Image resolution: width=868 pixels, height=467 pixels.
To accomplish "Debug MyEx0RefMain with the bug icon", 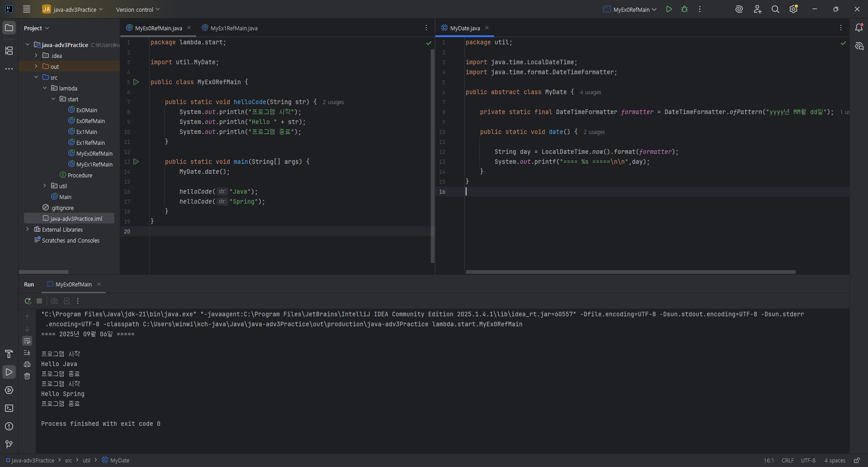I will point(684,9).
